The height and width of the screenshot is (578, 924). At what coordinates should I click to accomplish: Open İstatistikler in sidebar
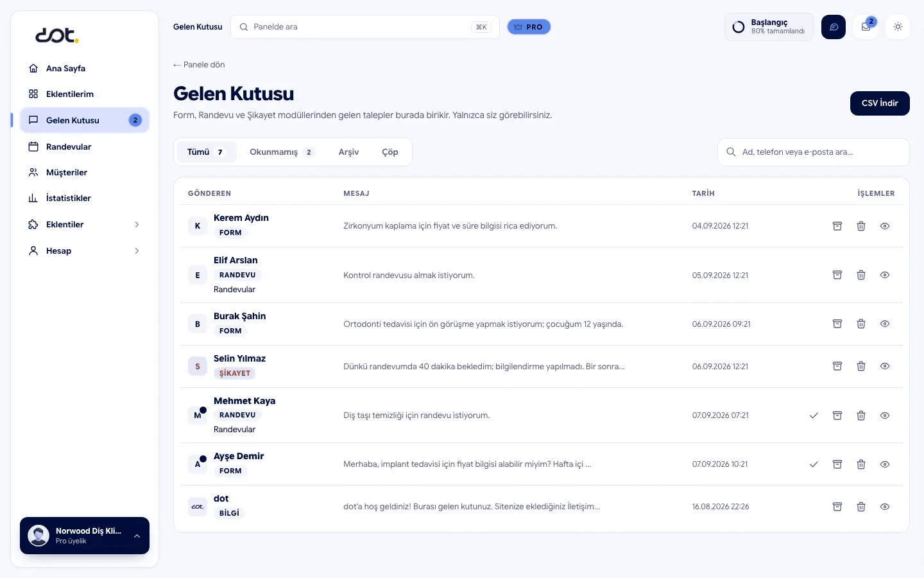tap(85, 198)
